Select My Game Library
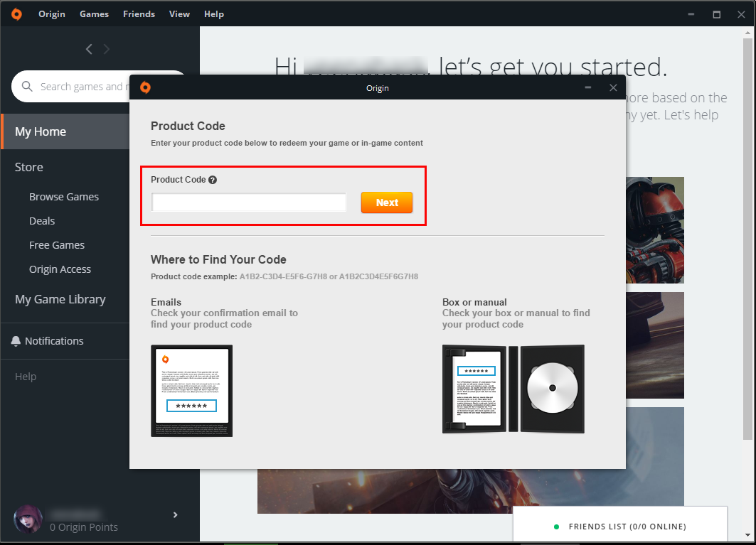The image size is (756, 545). click(x=60, y=299)
